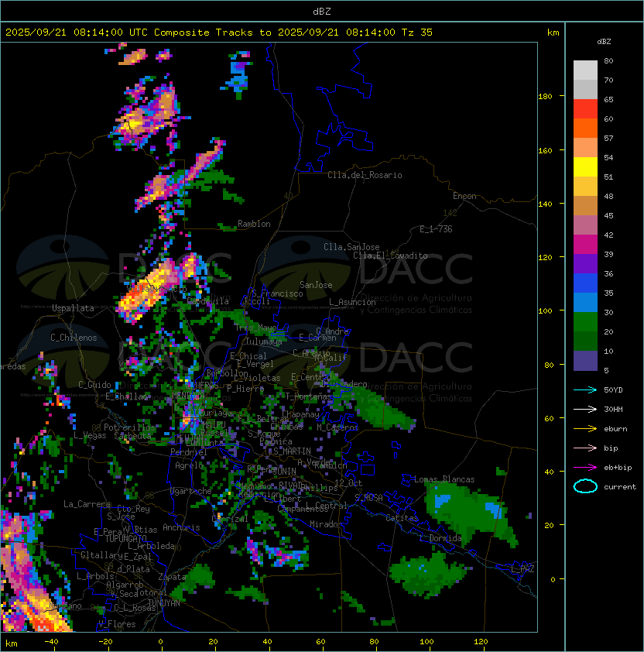Viewport: 644px width, 652px height.
Task: Click the 'C_Guido' map label
Action: (94, 385)
